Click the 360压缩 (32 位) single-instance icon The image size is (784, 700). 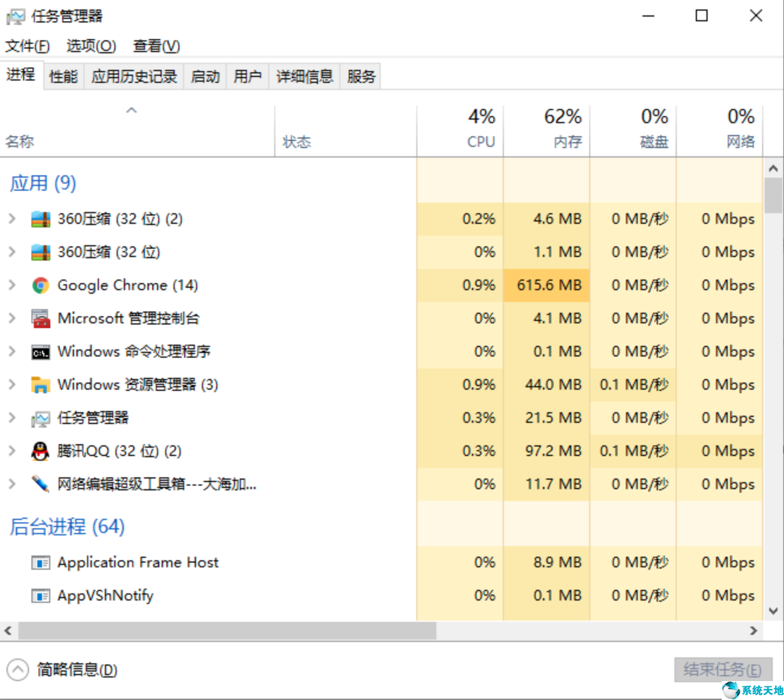pos(40,252)
